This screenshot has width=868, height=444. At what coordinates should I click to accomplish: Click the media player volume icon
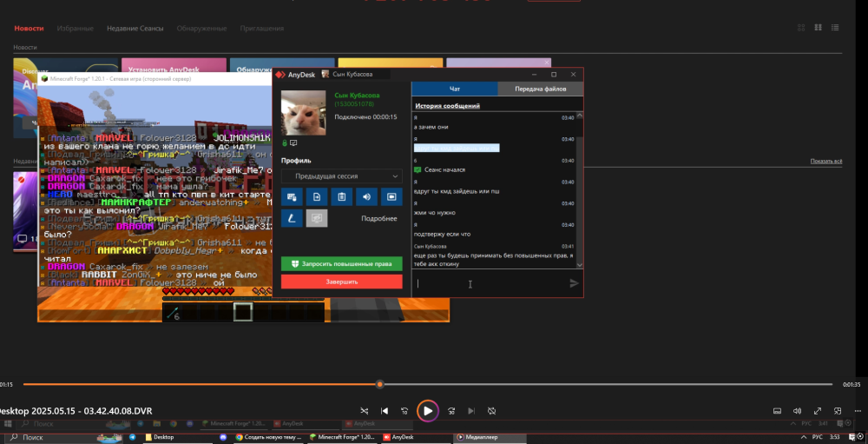[x=797, y=411]
